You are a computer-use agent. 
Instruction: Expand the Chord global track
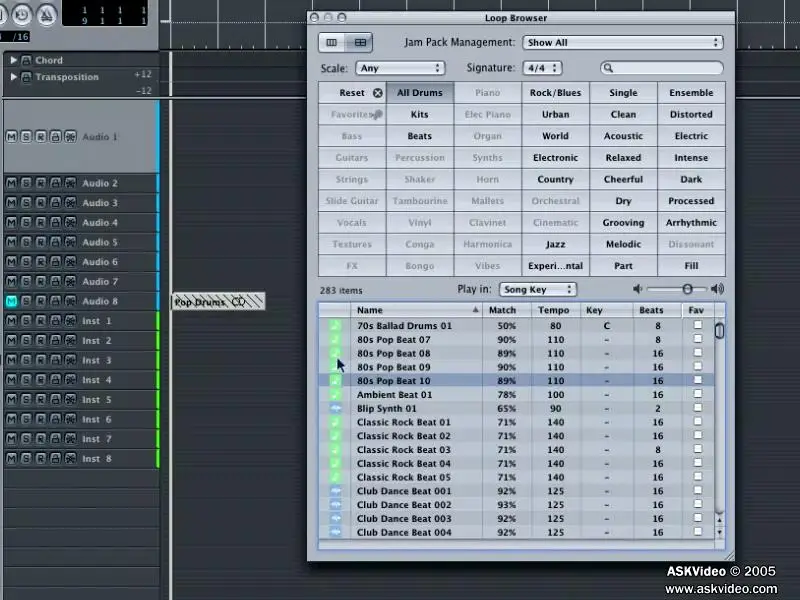pos(14,60)
